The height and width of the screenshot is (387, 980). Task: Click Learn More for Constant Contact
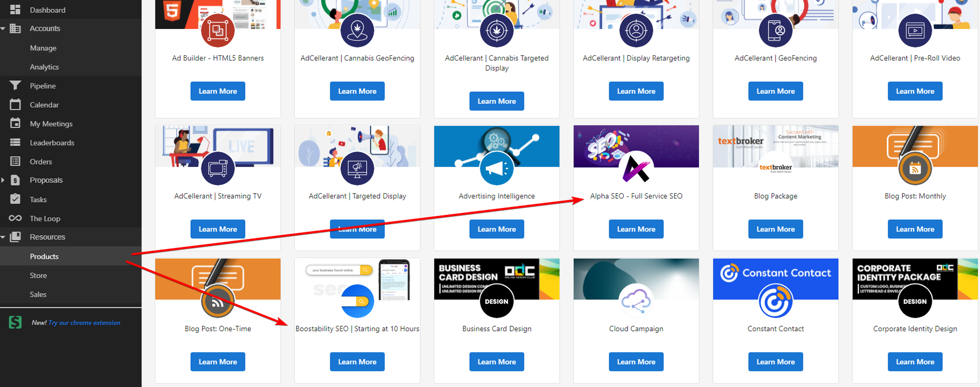tap(775, 362)
